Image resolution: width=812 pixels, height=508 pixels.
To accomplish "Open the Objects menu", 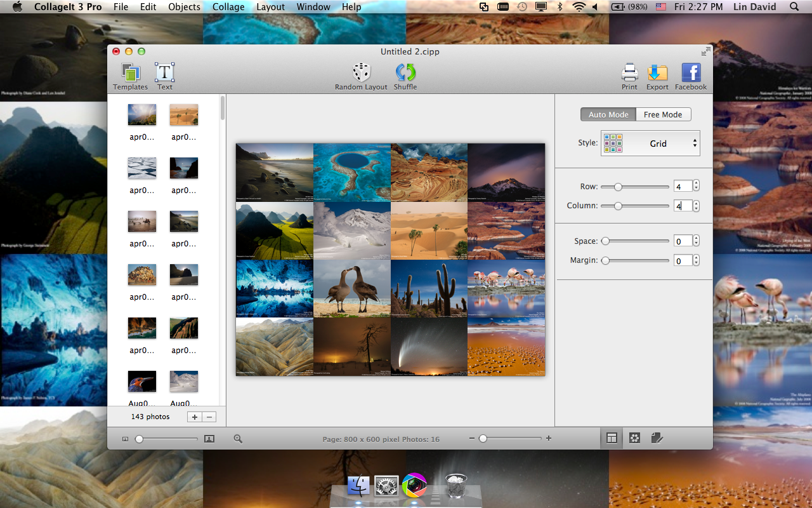I will click(185, 7).
